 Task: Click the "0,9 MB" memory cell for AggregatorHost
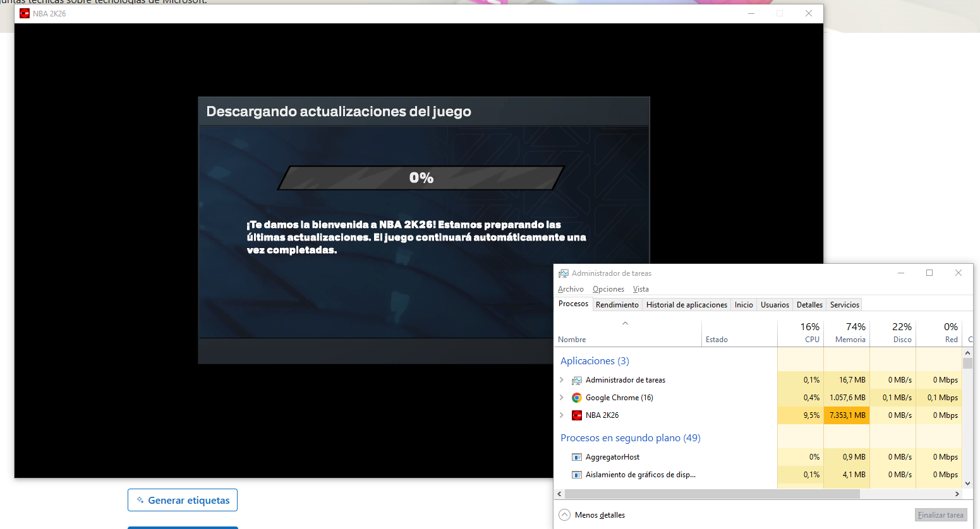click(x=847, y=457)
